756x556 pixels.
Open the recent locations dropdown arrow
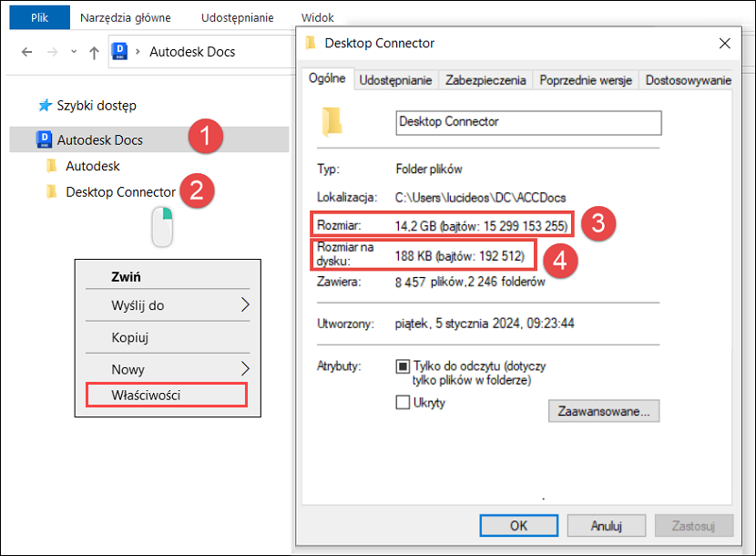74,51
